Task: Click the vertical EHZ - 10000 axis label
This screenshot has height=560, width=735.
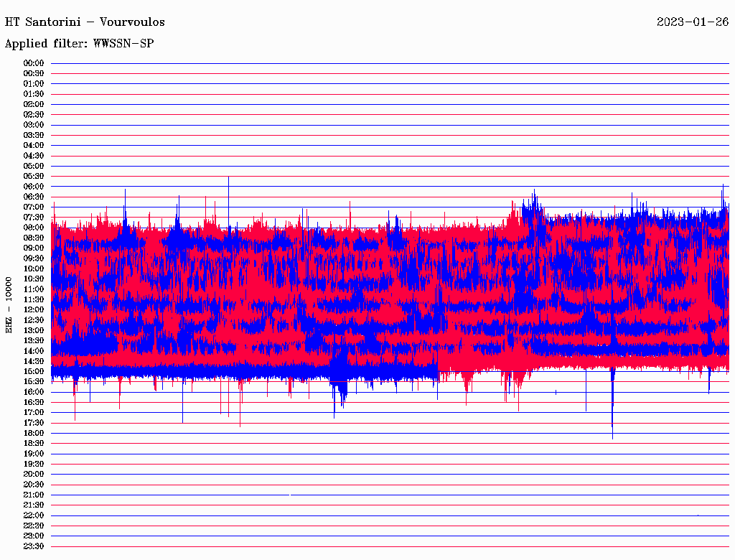Action: point(9,304)
